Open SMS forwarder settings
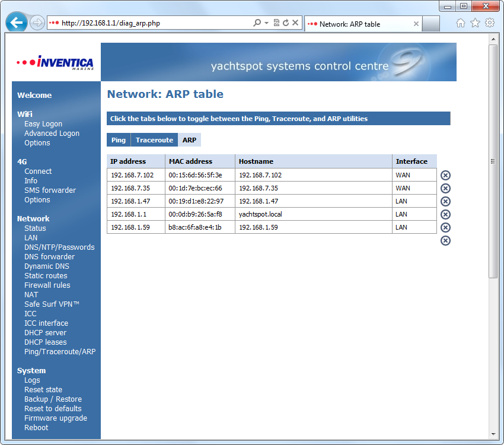Viewport: 504px width, 445px height. tap(50, 190)
